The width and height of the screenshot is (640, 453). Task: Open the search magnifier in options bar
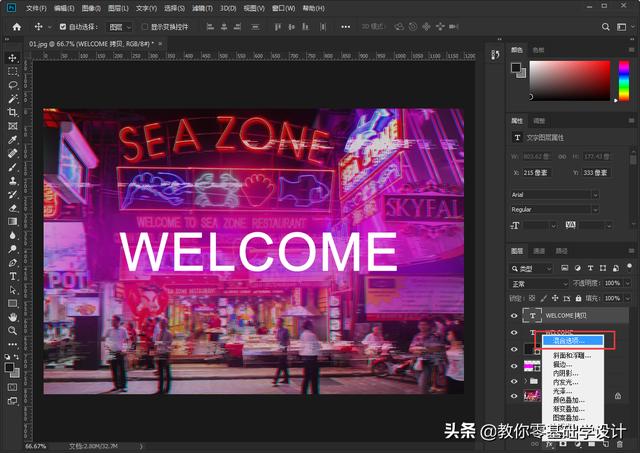(x=606, y=27)
